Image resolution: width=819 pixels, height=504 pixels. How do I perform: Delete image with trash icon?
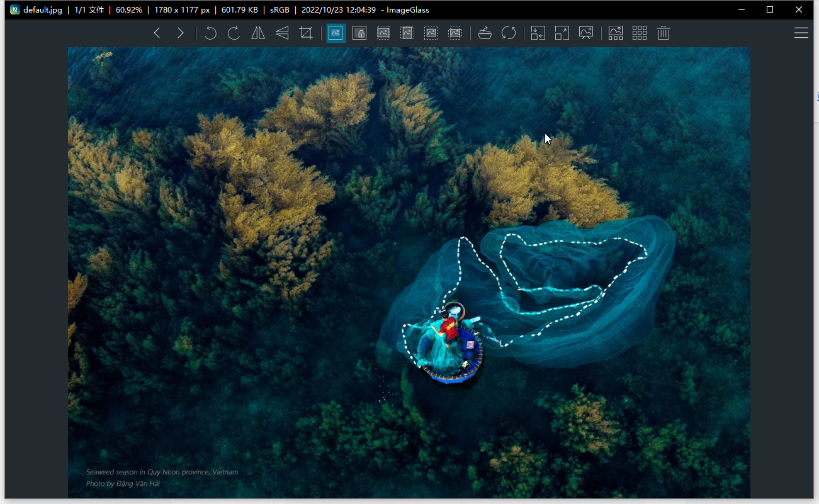pyautogui.click(x=664, y=33)
